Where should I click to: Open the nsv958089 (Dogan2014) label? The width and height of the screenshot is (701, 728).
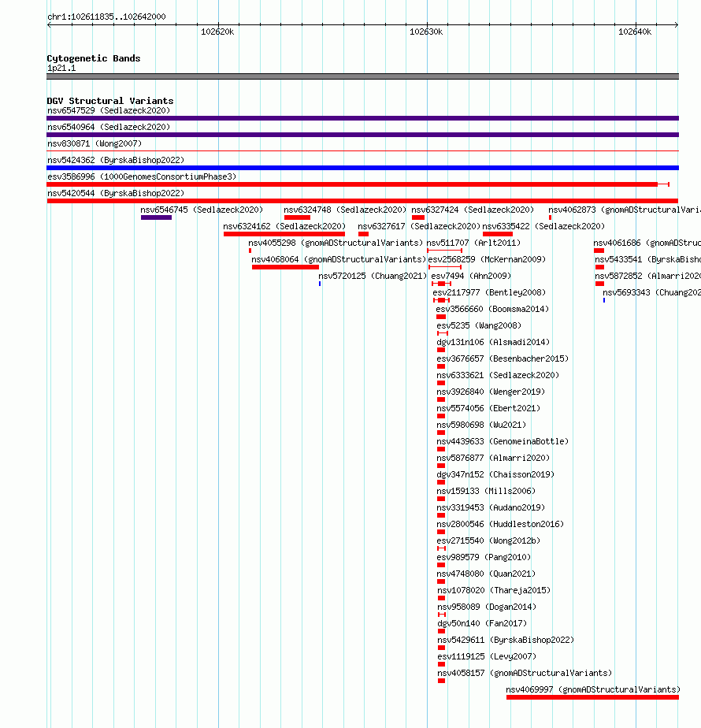pos(487,607)
